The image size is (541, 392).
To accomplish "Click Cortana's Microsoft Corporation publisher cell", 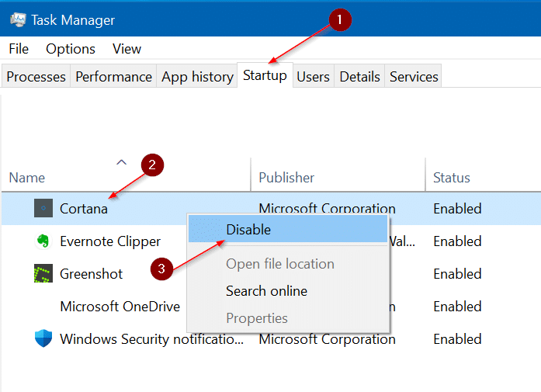I will point(327,208).
